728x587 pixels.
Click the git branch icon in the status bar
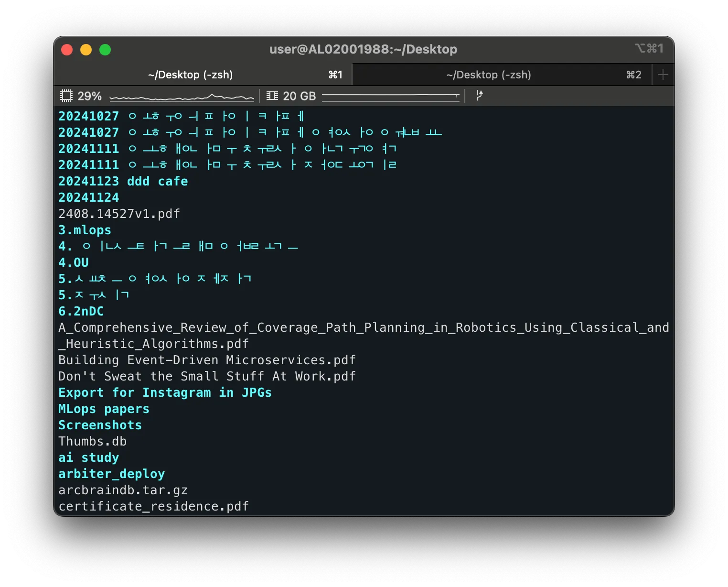click(479, 96)
